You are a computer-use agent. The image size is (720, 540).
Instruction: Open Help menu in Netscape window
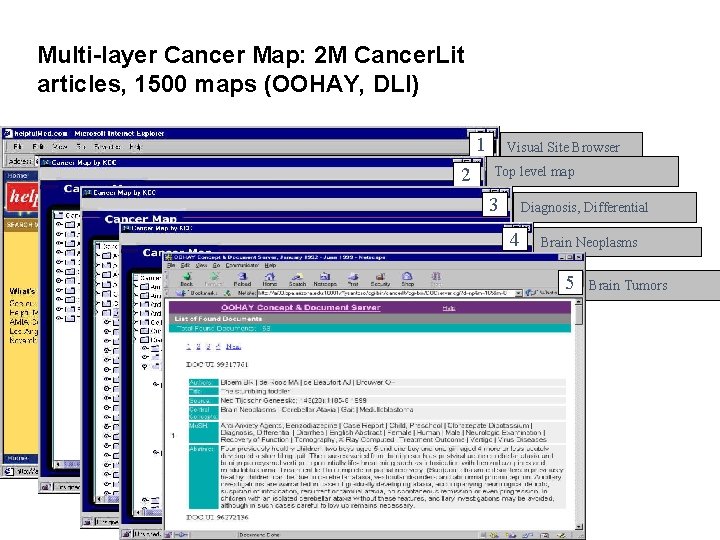[270, 265]
